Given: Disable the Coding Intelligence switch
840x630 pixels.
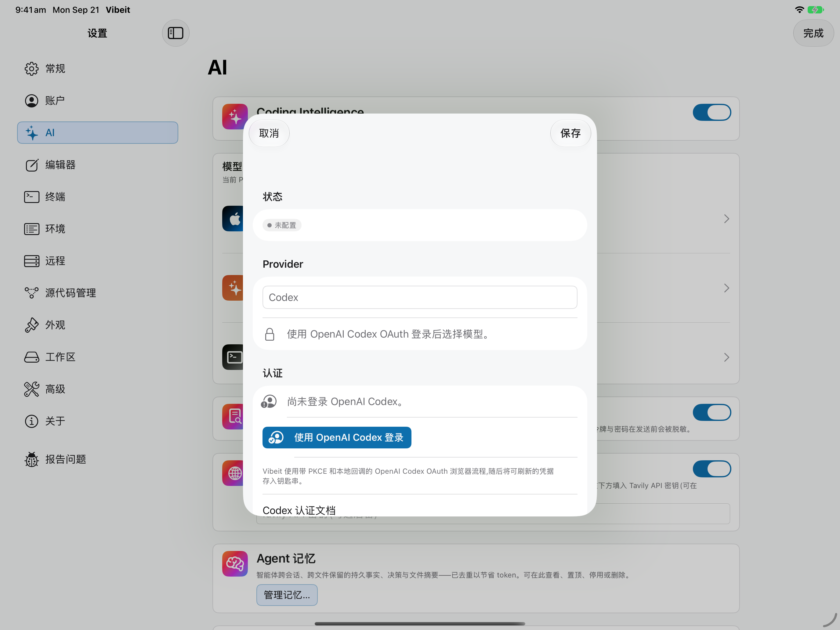Looking at the screenshot, I should [711, 112].
